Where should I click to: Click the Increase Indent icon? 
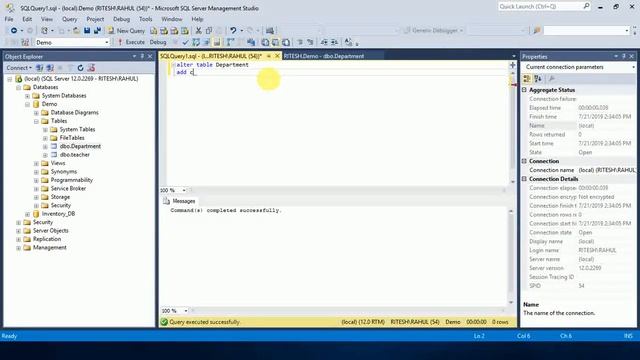tap(334, 42)
